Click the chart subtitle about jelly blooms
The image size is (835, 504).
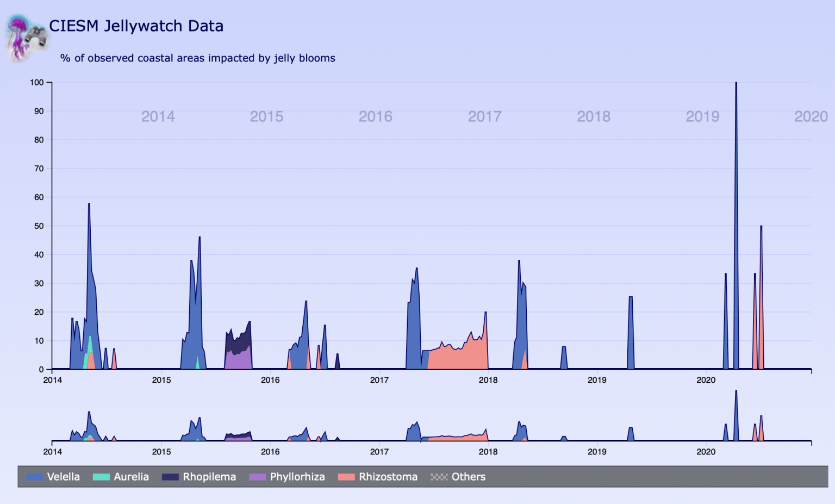pos(197,58)
